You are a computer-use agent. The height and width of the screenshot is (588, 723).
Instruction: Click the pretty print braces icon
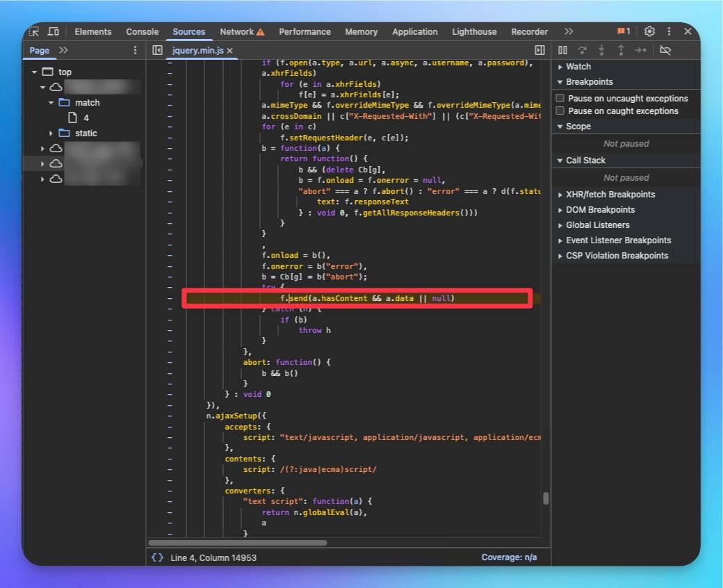coord(157,557)
